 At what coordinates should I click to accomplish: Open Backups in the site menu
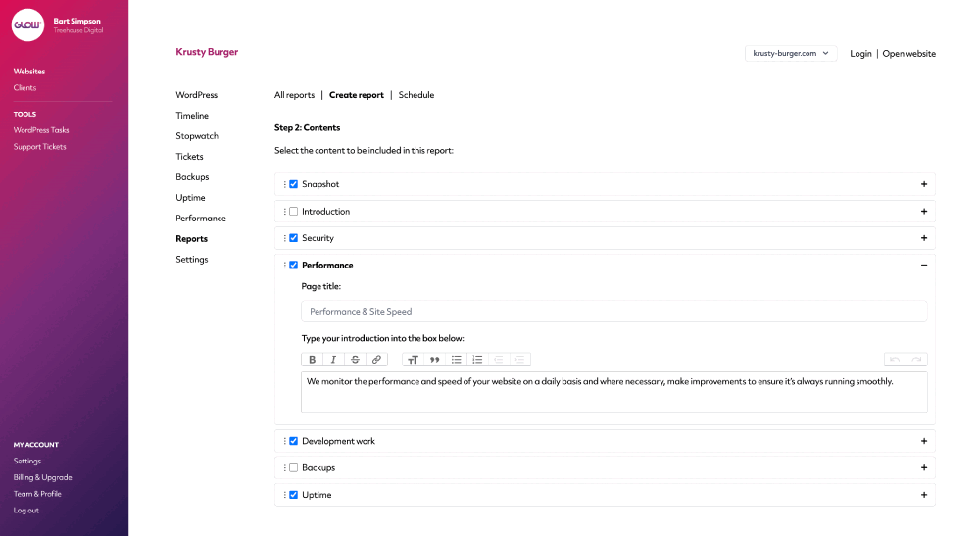pos(192,177)
